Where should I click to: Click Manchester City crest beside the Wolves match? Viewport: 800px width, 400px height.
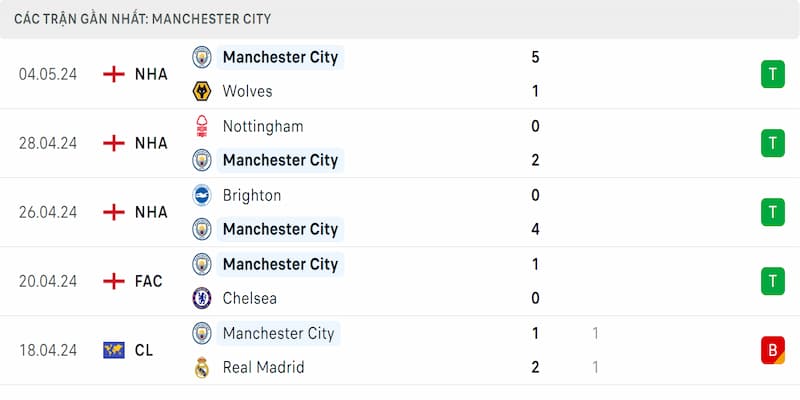pos(202,57)
